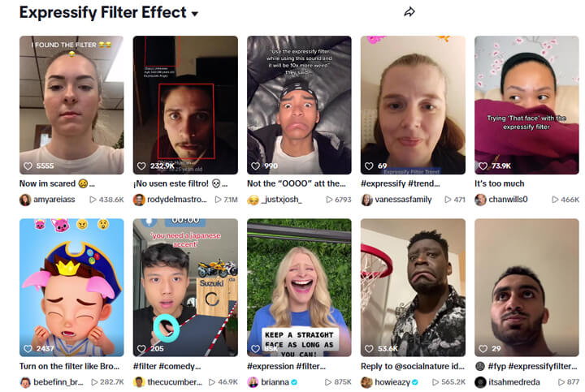Click the share arrow icon at top
Image resolution: width=585 pixels, height=392 pixels.
point(409,12)
